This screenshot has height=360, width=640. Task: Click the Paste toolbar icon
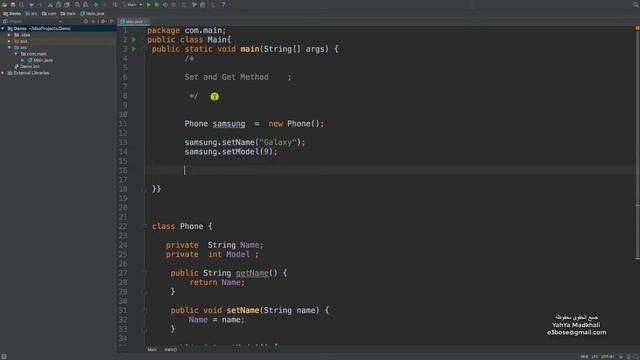(x=67, y=4)
